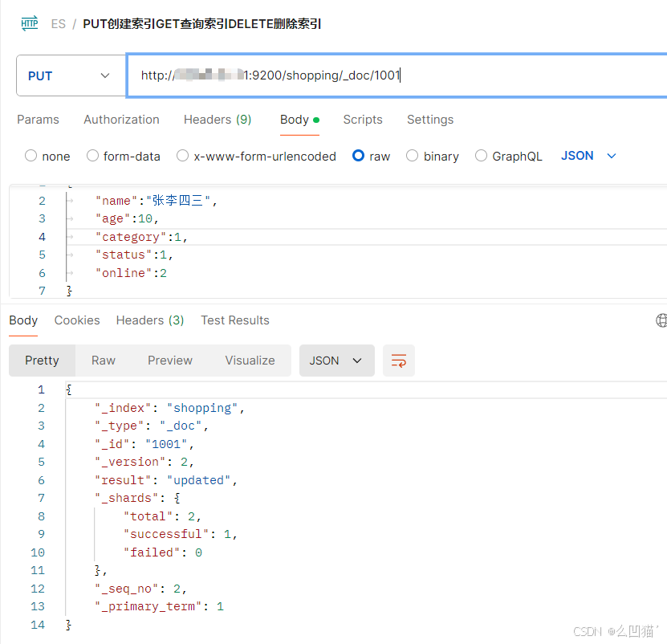Show the Raw response view
The height and width of the screenshot is (644, 667).
coord(104,361)
